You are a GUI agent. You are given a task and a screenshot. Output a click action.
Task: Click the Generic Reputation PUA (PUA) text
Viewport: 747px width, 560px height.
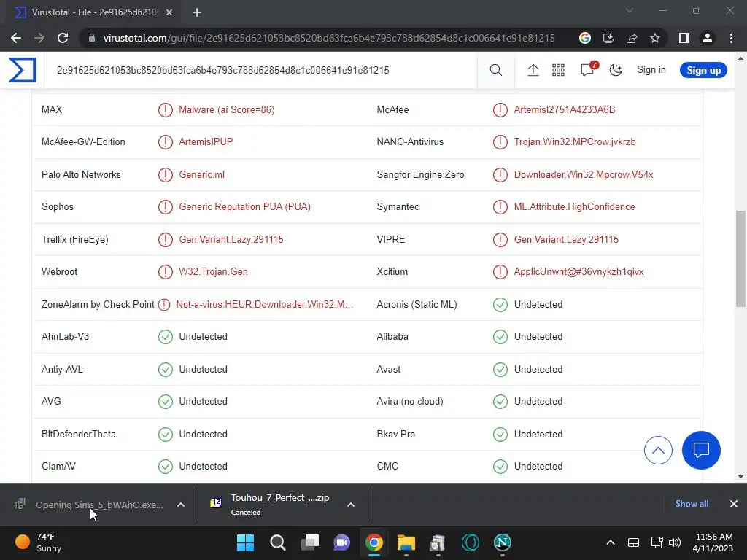pyautogui.click(x=244, y=206)
